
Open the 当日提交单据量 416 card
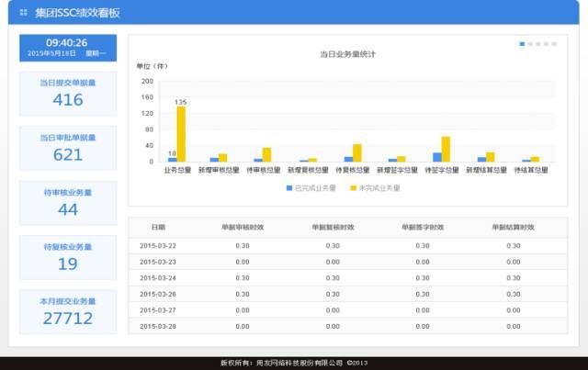(68, 94)
